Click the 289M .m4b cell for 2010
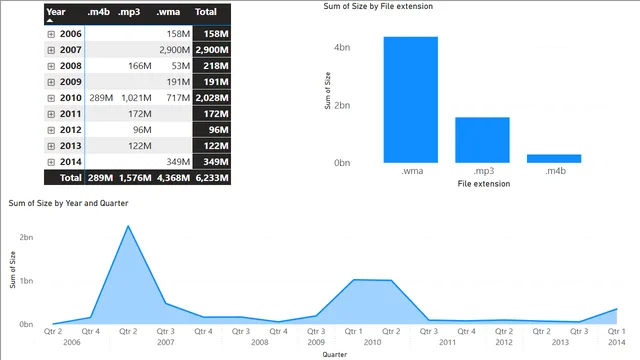640x360 pixels. (101, 98)
